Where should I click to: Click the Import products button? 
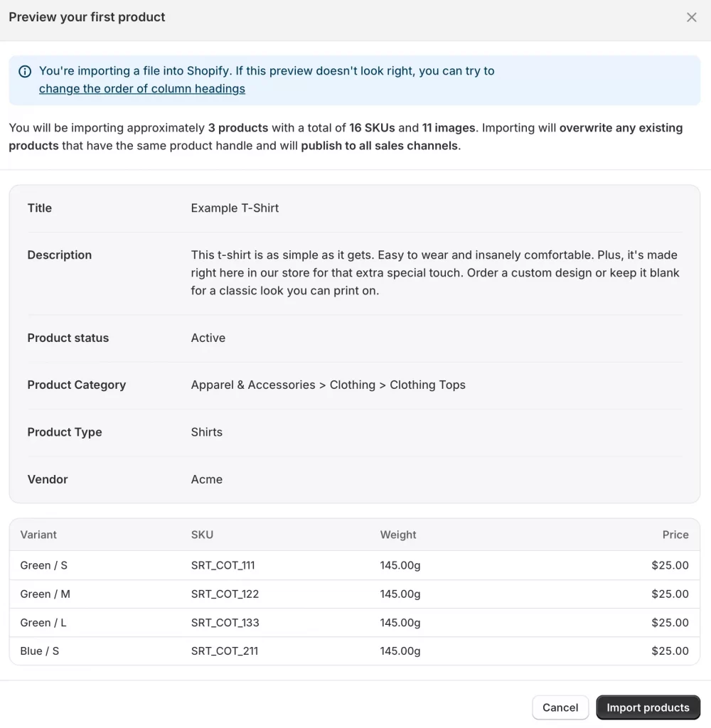[648, 707]
